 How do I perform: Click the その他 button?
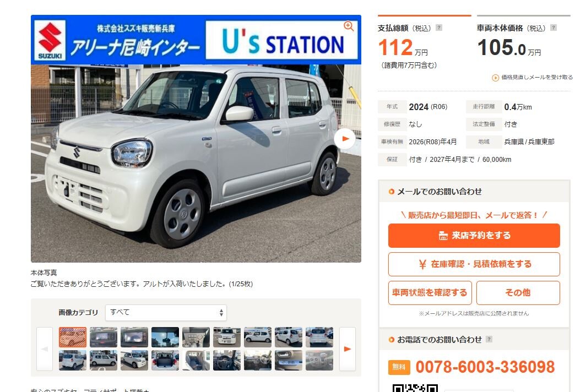click(518, 292)
